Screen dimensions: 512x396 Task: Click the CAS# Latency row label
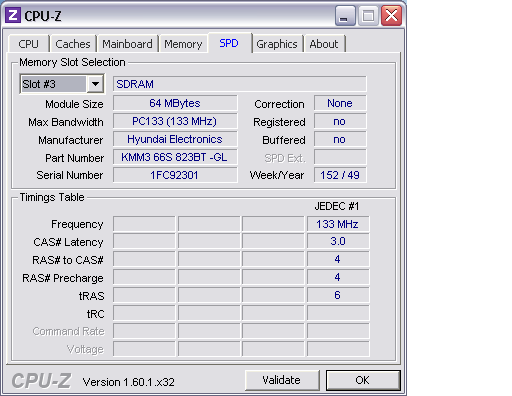(68, 242)
